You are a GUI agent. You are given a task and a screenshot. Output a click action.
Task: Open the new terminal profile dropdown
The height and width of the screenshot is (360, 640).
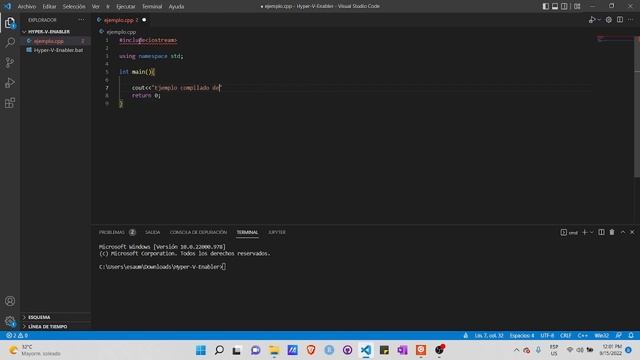pos(591,232)
